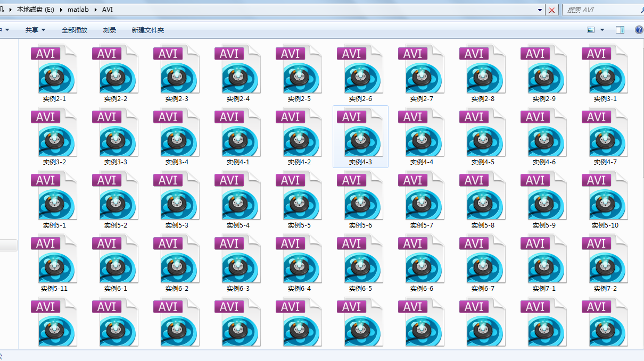Open the 共享 share dropdown menu

(35, 30)
